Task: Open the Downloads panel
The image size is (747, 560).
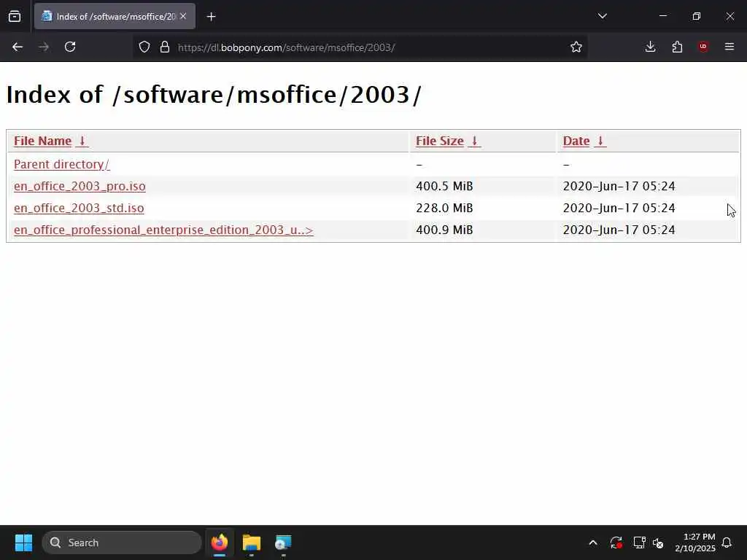Action: [650, 47]
